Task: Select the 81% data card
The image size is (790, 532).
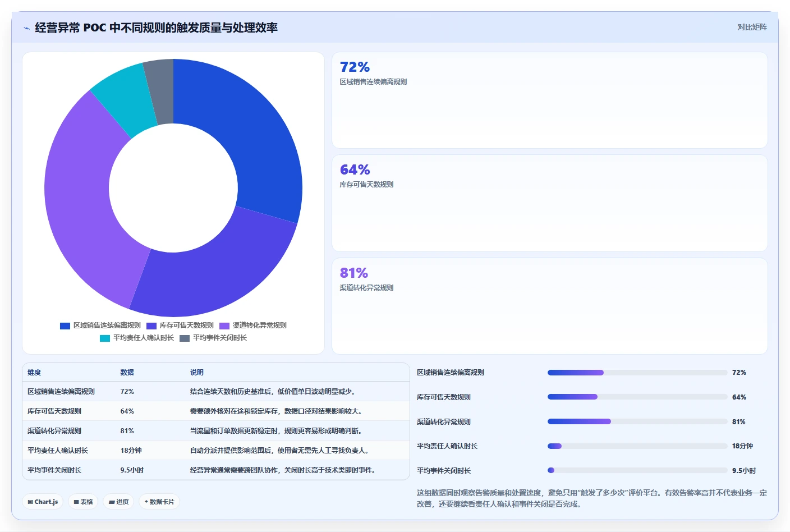Action: click(550, 306)
